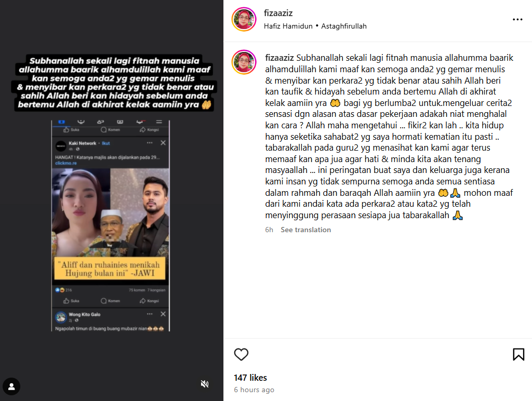Close the Wong Kito Galo post
Screen dimensions: 532x401
163,314
